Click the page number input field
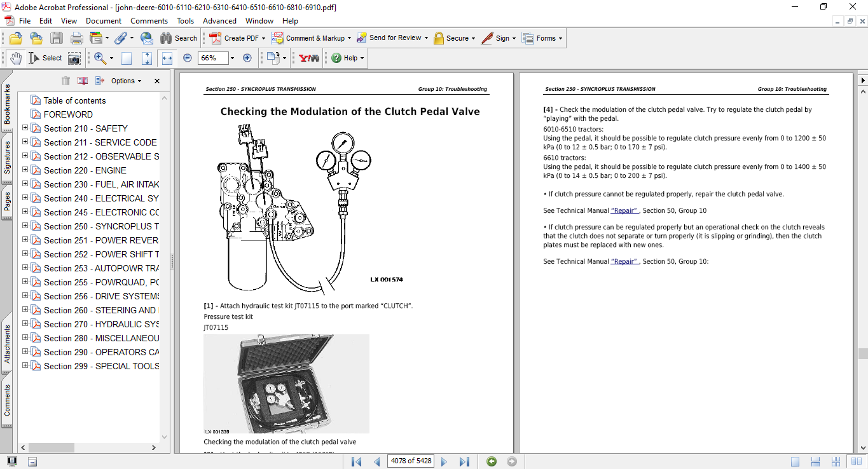The width and height of the screenshot is (868, 469). tap(410, 461)
